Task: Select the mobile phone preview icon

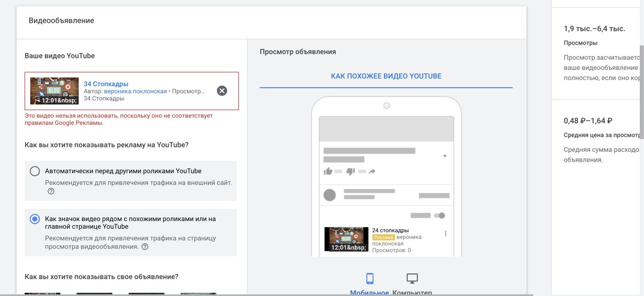Action: click(370, 278)
